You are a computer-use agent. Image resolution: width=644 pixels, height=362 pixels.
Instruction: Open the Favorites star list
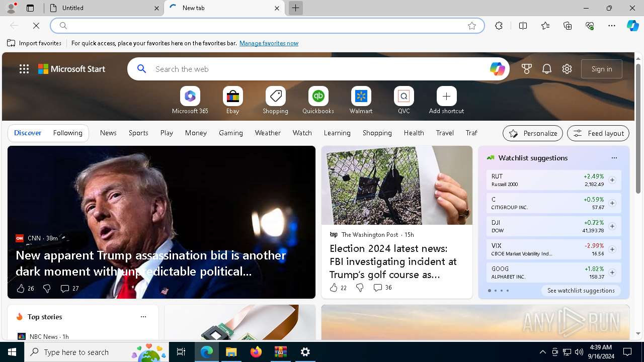pyautogui.click(x=545, y=26)
